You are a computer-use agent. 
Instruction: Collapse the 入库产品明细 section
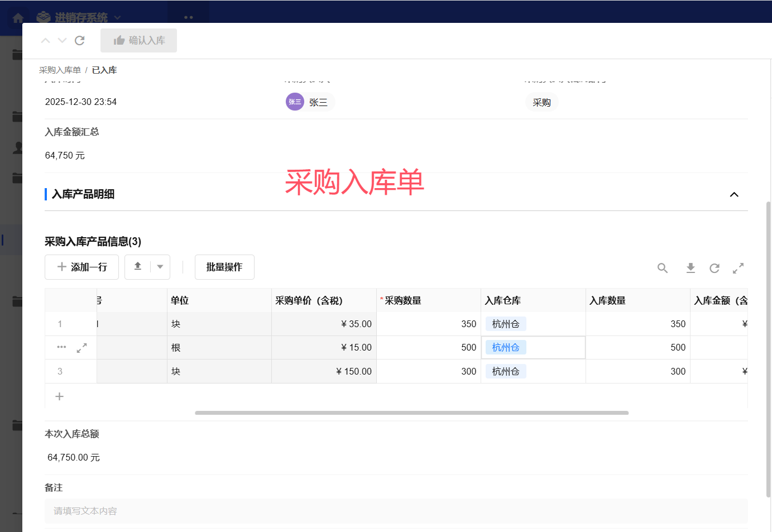[x=734, y=194]
